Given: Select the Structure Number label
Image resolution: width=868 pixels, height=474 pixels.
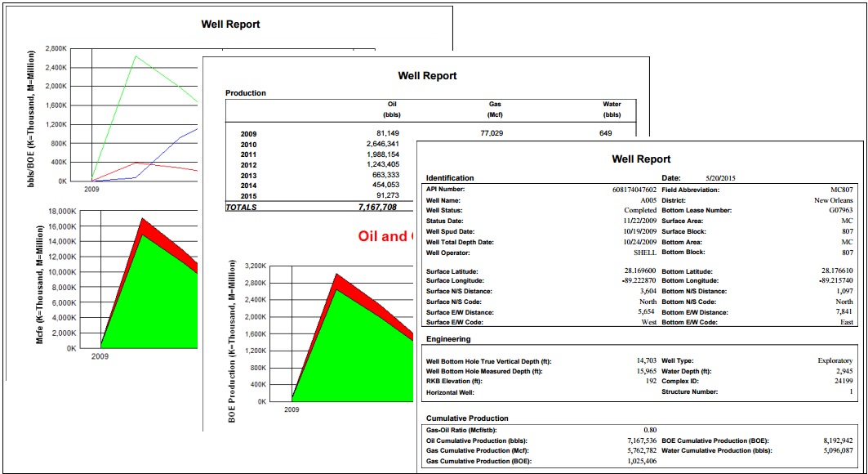Looking at the screenshot, I should coord(690,392).
